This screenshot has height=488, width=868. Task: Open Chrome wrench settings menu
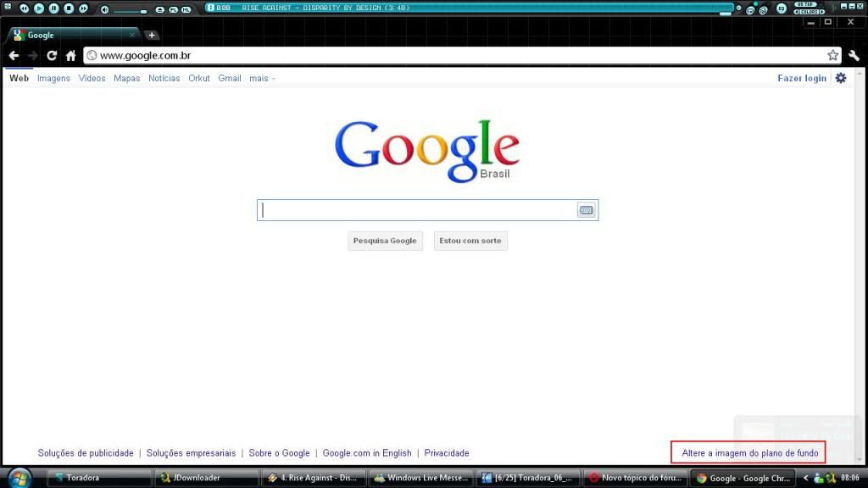click(854, 55)
